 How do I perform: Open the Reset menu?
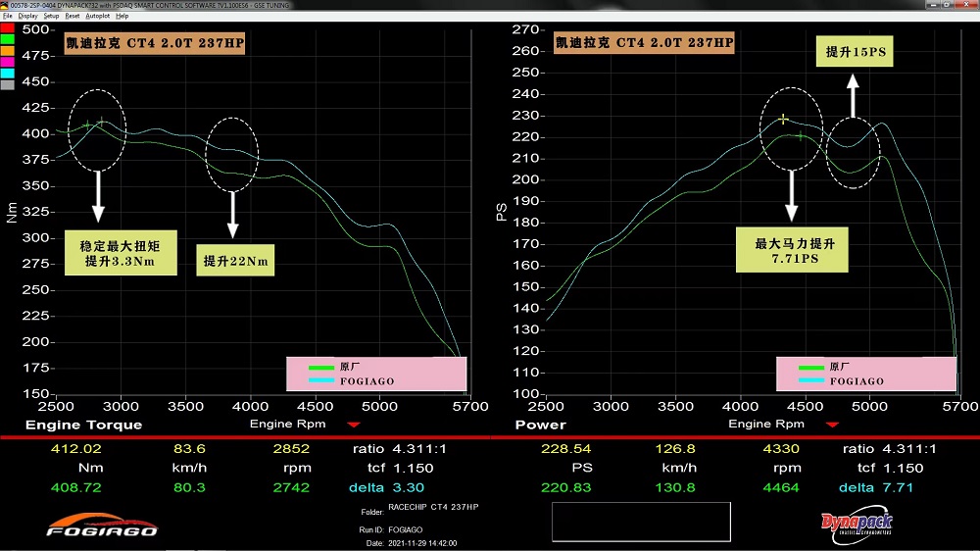[x=73, y=16]
